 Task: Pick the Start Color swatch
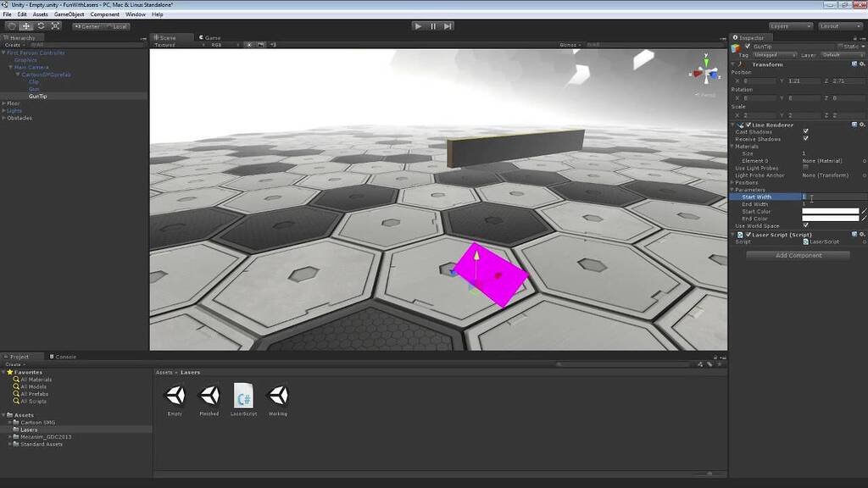click(831, 211)
